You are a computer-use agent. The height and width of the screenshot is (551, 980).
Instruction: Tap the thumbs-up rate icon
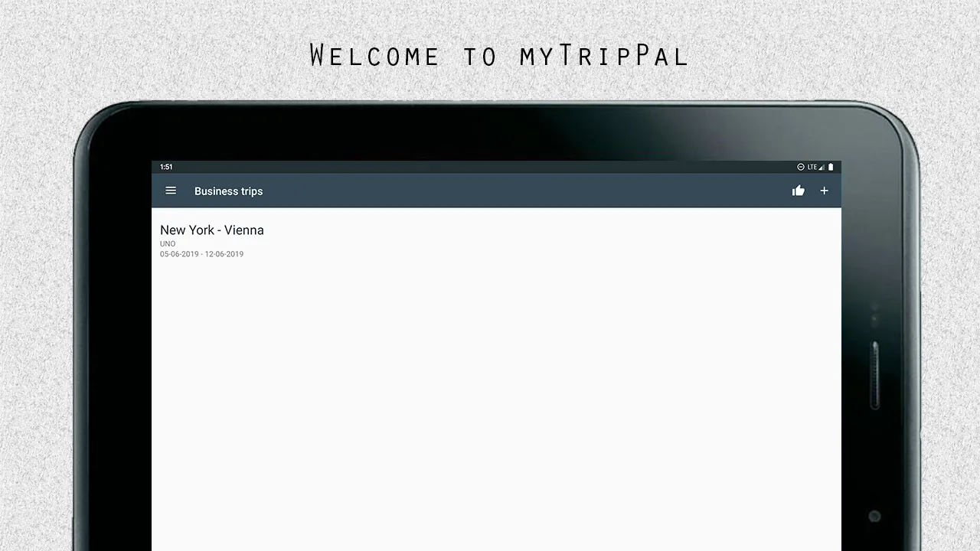coord(799,191)
